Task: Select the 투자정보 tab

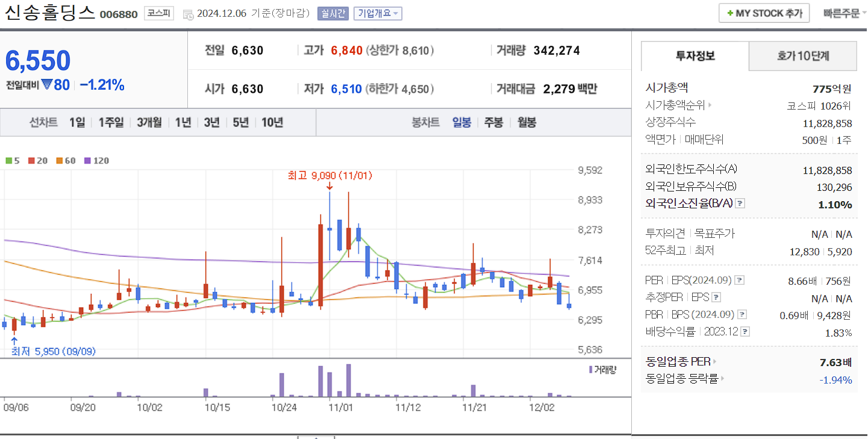Action: 695,55
